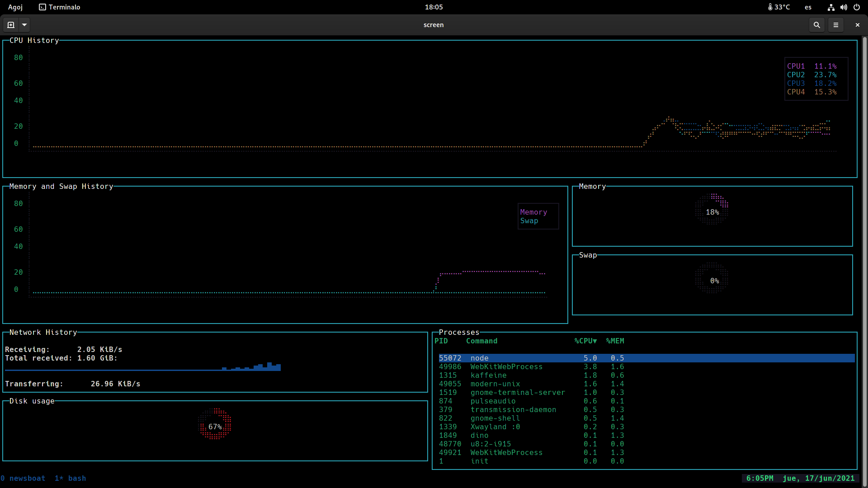
Task: Sort processes by %CPU column
Action: [x=585, y=341]
